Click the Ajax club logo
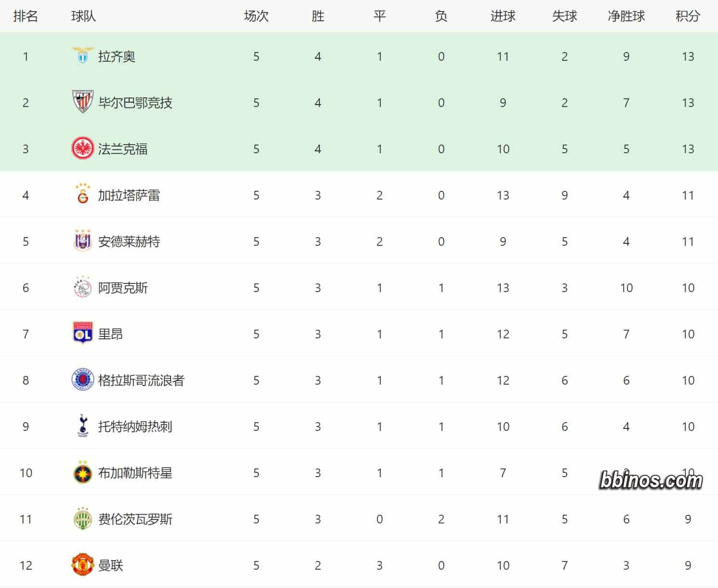Screen dimensions: 718x588 82,287
